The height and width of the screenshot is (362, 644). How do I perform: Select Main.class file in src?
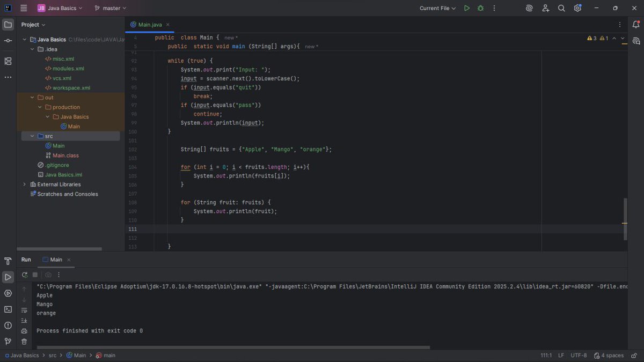62,156
